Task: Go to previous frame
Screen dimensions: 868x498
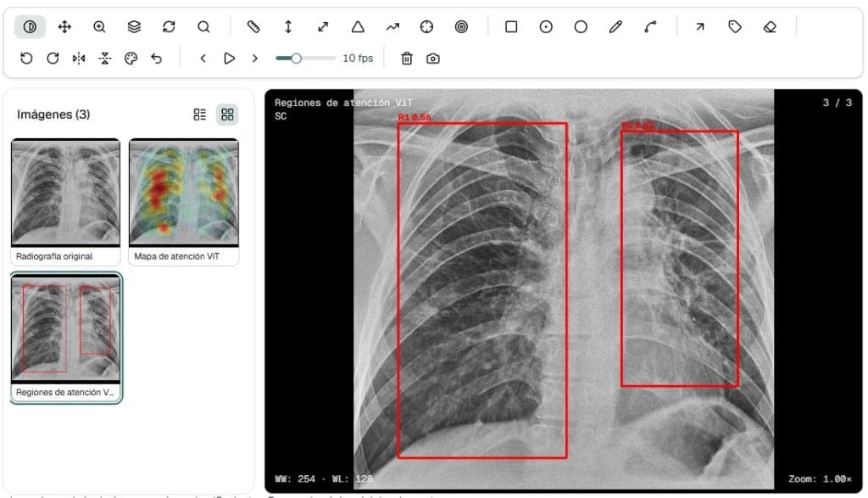Action: pos(203,59)
